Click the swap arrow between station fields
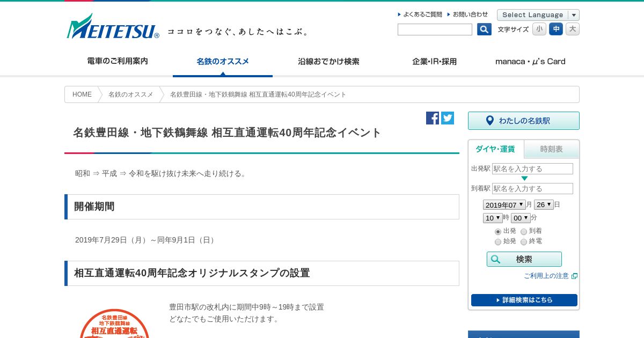 tap(524, 179)
